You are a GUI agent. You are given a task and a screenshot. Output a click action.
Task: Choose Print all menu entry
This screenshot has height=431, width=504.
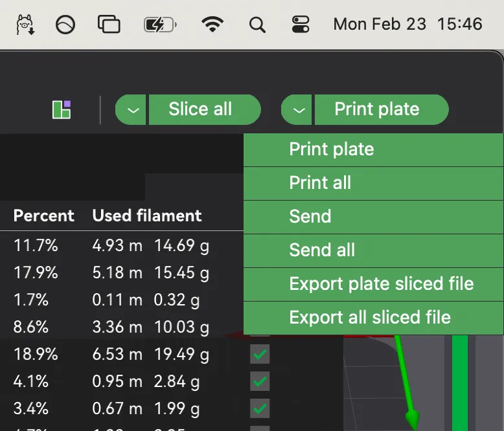(373, 183)
